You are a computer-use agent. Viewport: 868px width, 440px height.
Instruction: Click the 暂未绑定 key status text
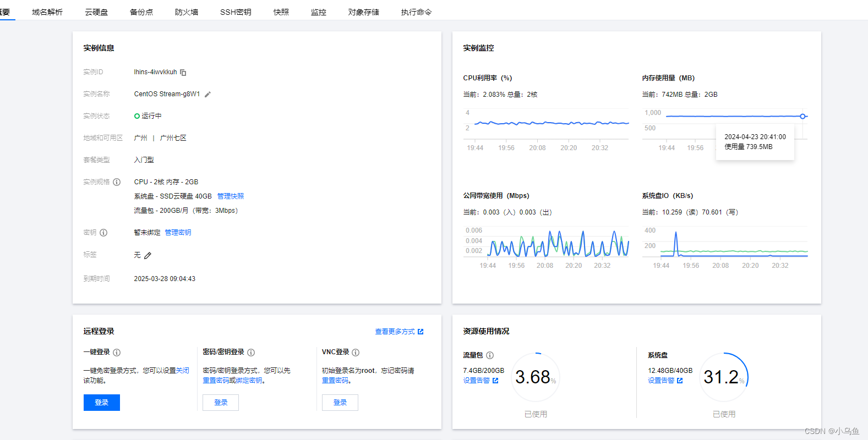[x=147, y=233]
